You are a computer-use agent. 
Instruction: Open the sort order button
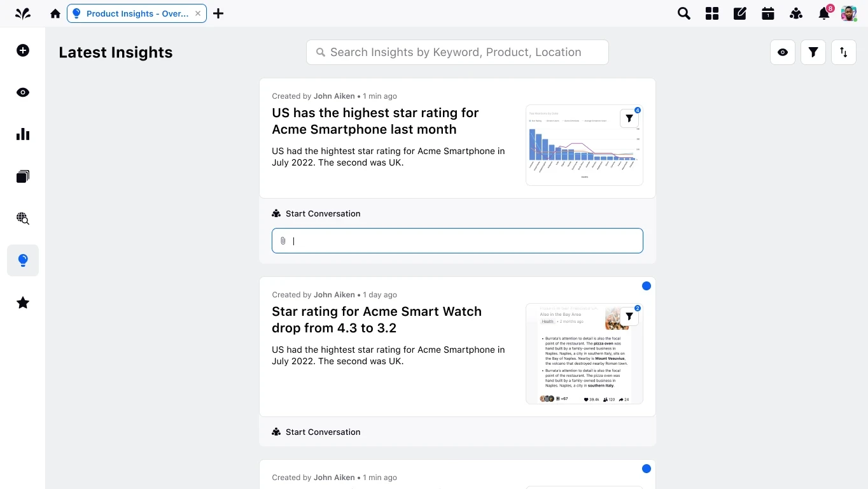[844, 52]
